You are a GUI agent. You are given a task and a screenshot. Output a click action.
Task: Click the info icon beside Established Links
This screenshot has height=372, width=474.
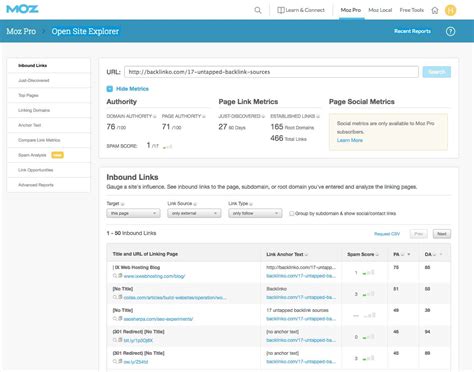tap(318, 116)
